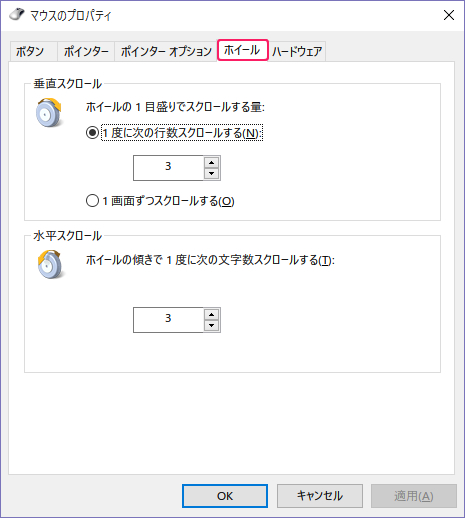Click the vertical scroll lines number field
Screen dimensions: 465x518
coord(168,168)
